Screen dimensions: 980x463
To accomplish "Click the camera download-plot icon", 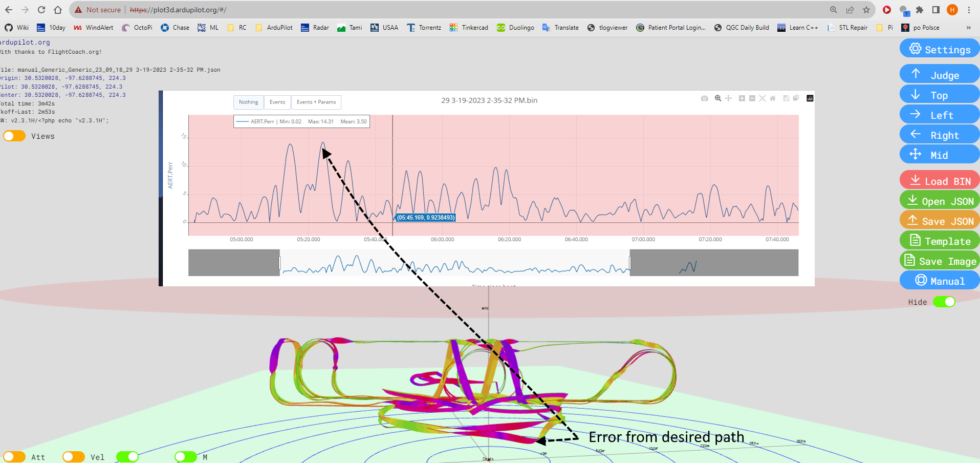I will pos(704,98).
